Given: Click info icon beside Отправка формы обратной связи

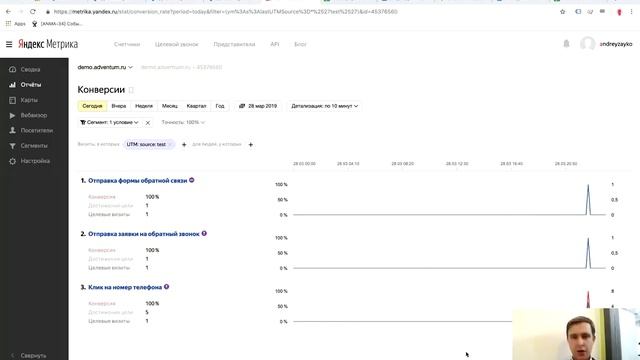Looking at the screenshot, I should click(191, 180).
